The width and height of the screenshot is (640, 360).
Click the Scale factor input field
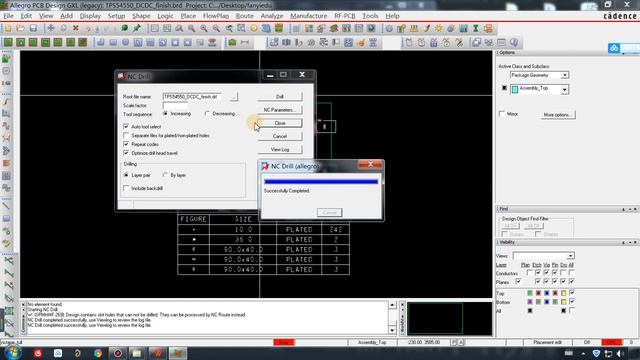pyautogui.click(x=175, y=105)
